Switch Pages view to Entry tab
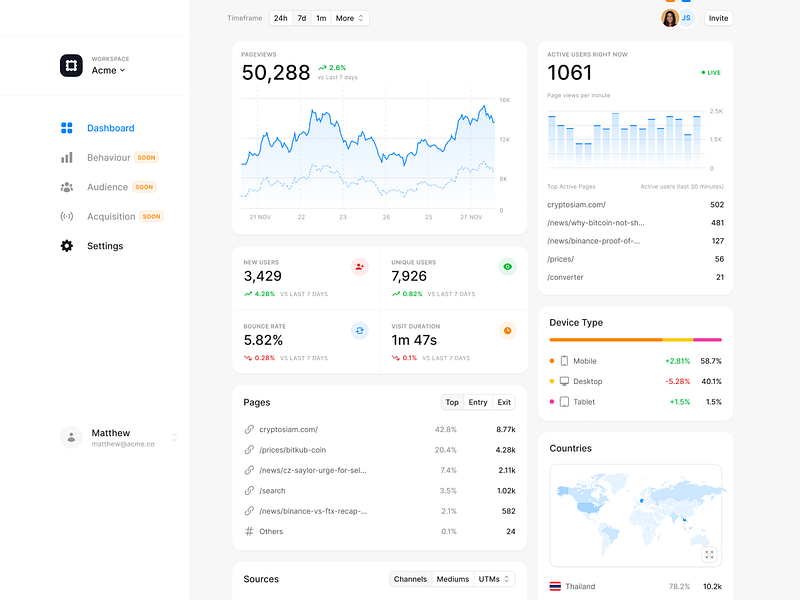Viewport: 800px width, 600px height. [478, 402]
